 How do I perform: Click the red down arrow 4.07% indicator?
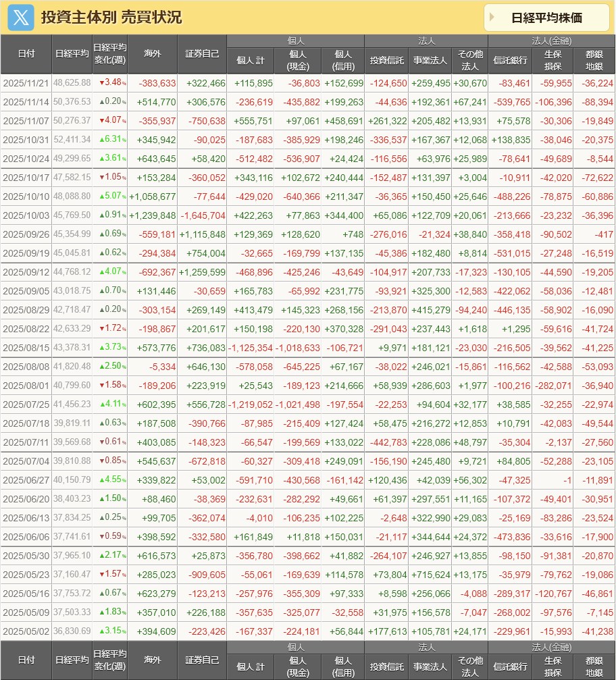[109, 120]
